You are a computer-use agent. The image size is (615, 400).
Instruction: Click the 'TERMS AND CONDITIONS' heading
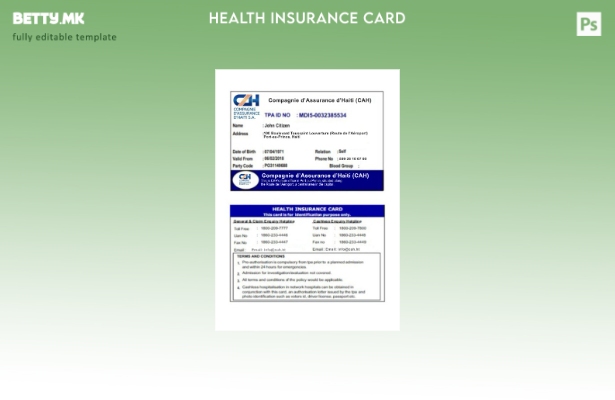tap(262, 256)
